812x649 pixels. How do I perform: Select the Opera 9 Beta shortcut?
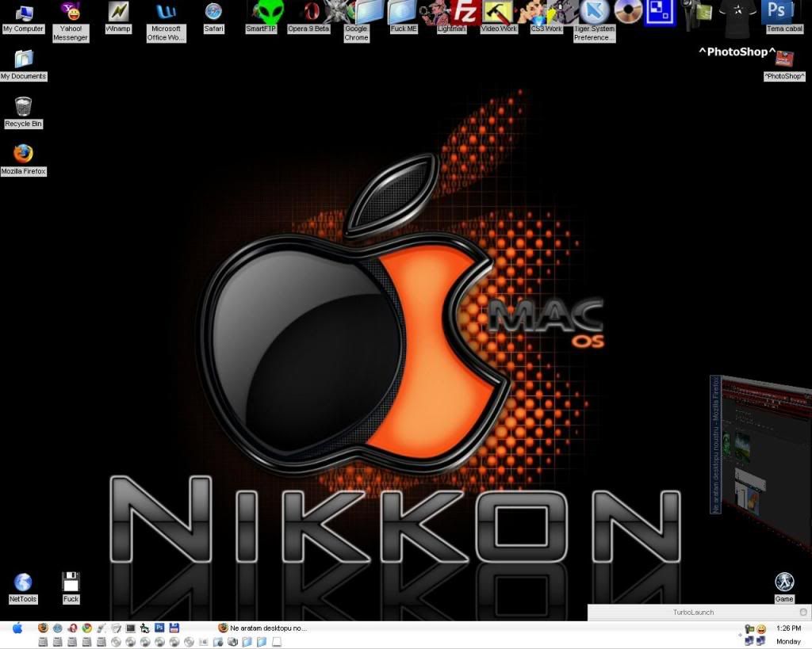[x=308, y=18]
